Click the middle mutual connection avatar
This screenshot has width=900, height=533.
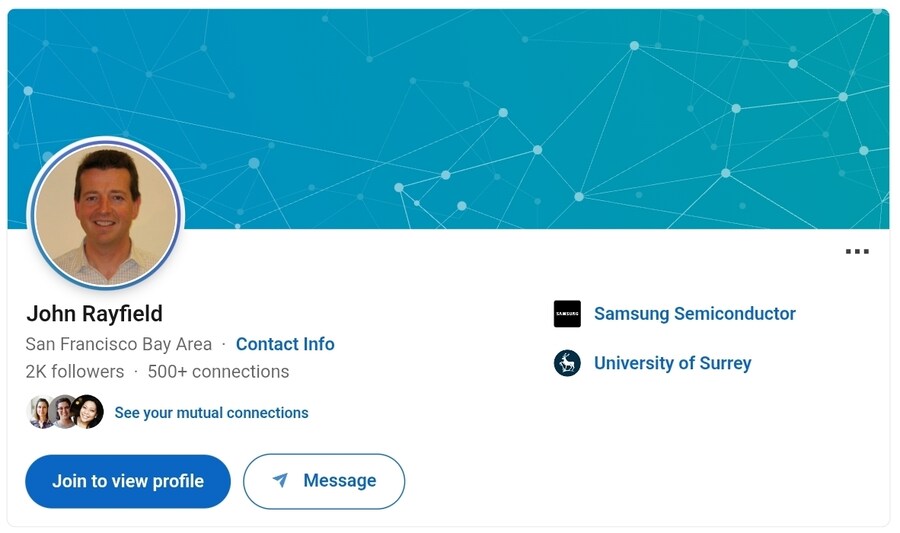(x=63, y=412)
